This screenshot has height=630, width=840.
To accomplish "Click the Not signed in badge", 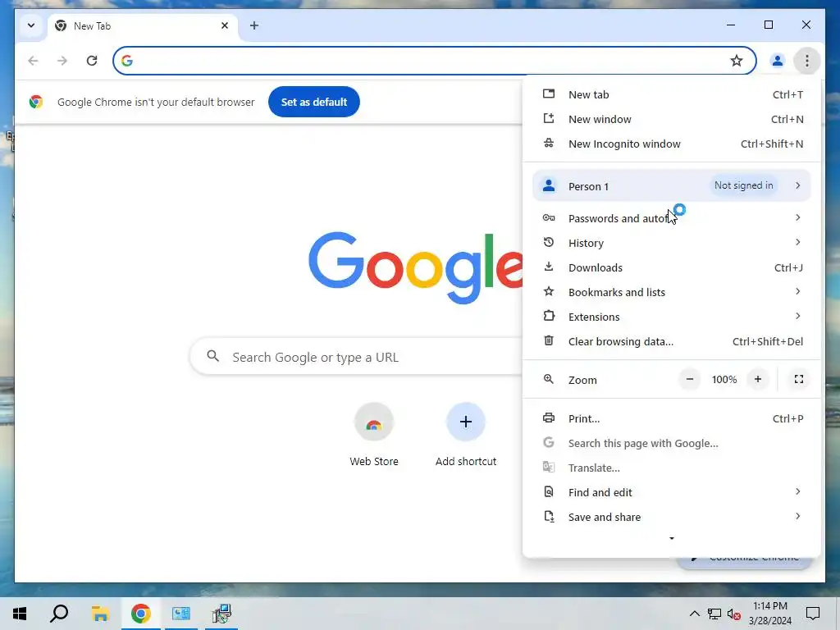I will point(743,185).
